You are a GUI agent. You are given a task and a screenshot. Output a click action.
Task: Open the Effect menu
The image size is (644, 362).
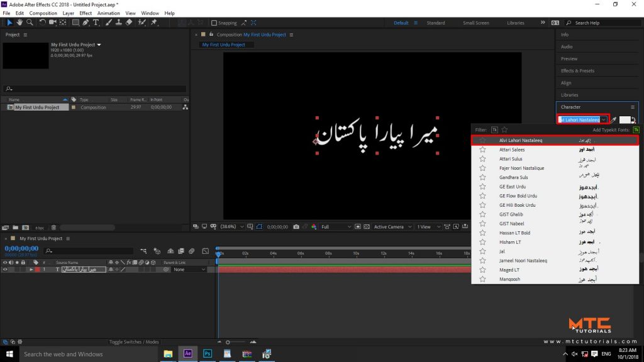[86, 13]
